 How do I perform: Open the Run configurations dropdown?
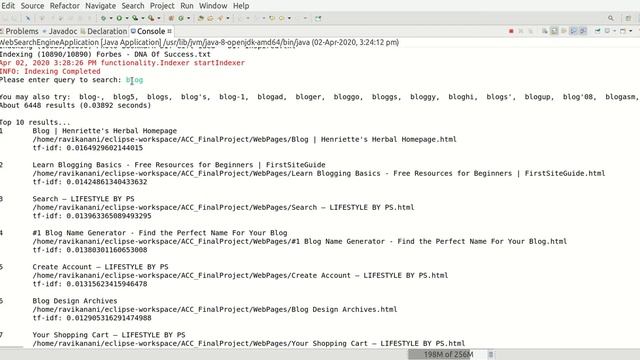tap(127, 18)
